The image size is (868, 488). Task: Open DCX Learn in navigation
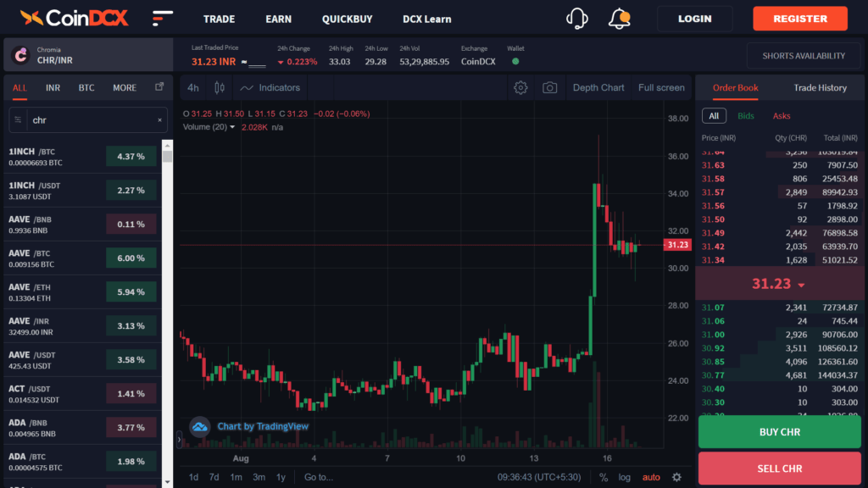(x=427, y=19)
